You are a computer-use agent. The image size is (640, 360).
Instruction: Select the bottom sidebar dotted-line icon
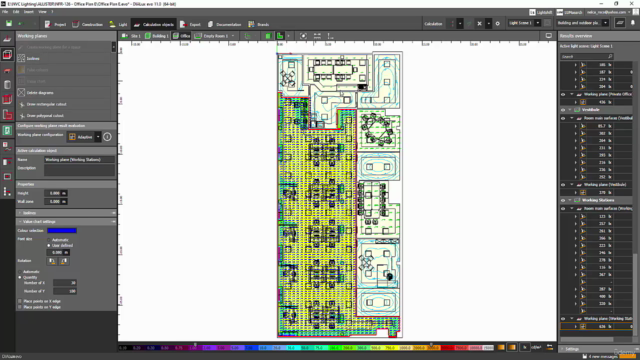coord(7,191)
